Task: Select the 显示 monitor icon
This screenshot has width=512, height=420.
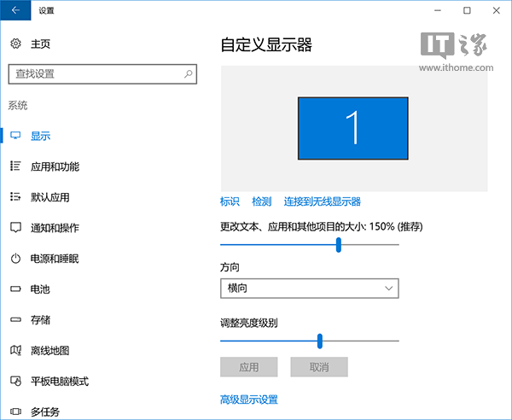Action: 15,135
